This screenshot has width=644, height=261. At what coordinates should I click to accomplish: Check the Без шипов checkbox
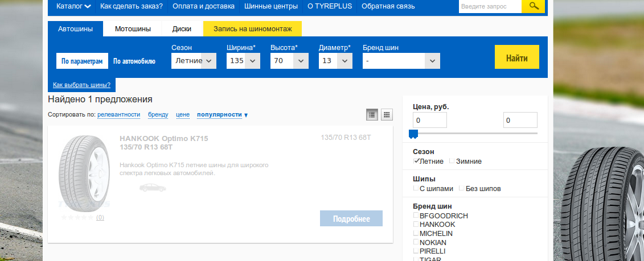pos(462,188)
